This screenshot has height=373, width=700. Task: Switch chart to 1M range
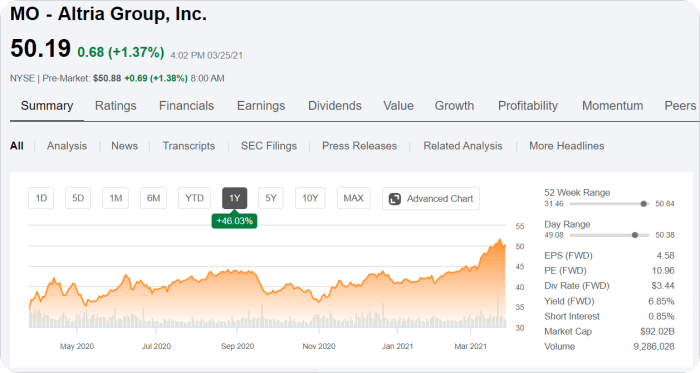point(116,198)
